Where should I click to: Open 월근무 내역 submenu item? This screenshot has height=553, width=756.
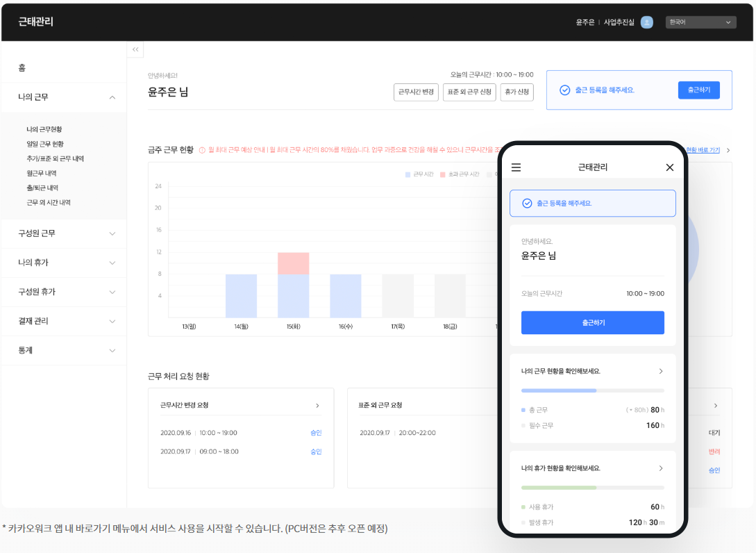click(x=42, y=173)
